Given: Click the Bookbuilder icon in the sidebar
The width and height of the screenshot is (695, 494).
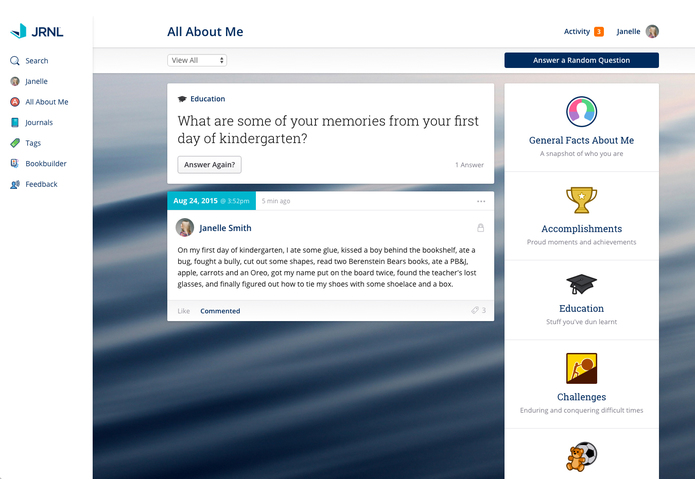Looking at the screenshot, I should 15,163.
